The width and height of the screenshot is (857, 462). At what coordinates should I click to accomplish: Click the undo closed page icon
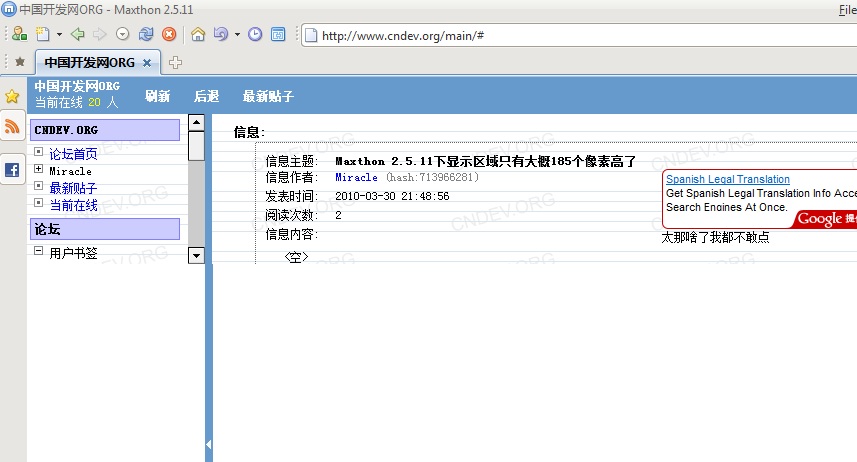[221, 34]
